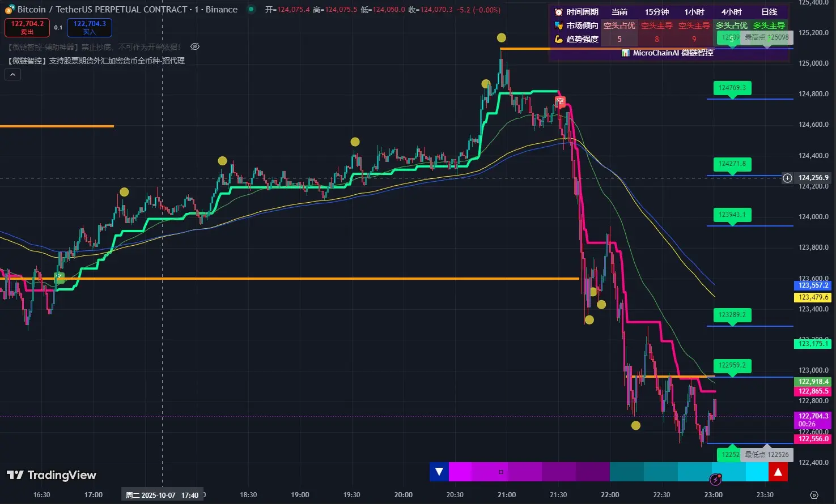This screenshot has width=836, height=504.
Task: Click the green 123289.2 level label
Action: point(732,315)
